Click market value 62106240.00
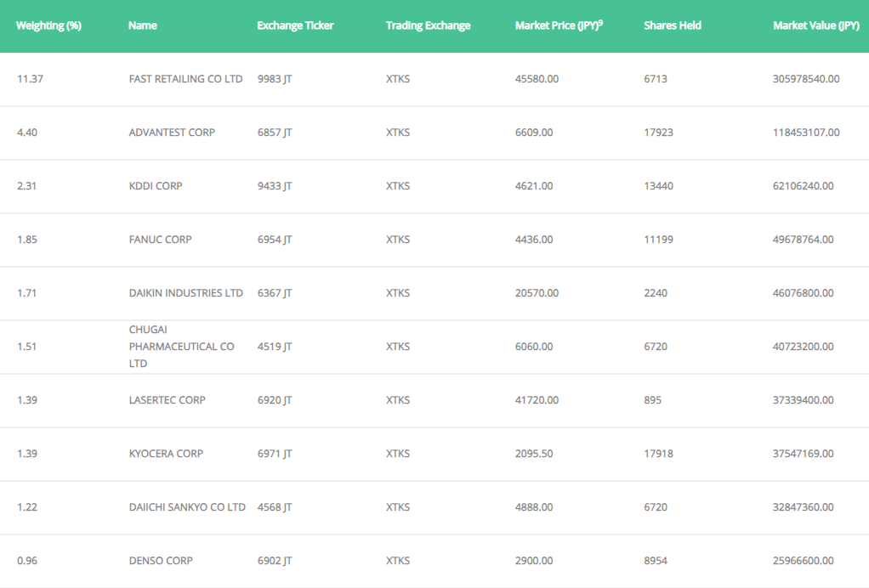The height and width of the screenshot is (588, 869). (803, 186)
